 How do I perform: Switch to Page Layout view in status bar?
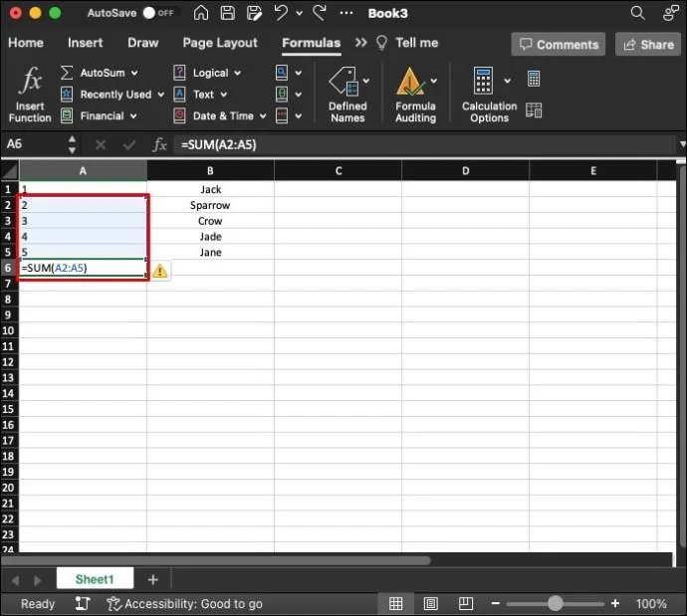(428, 604)
